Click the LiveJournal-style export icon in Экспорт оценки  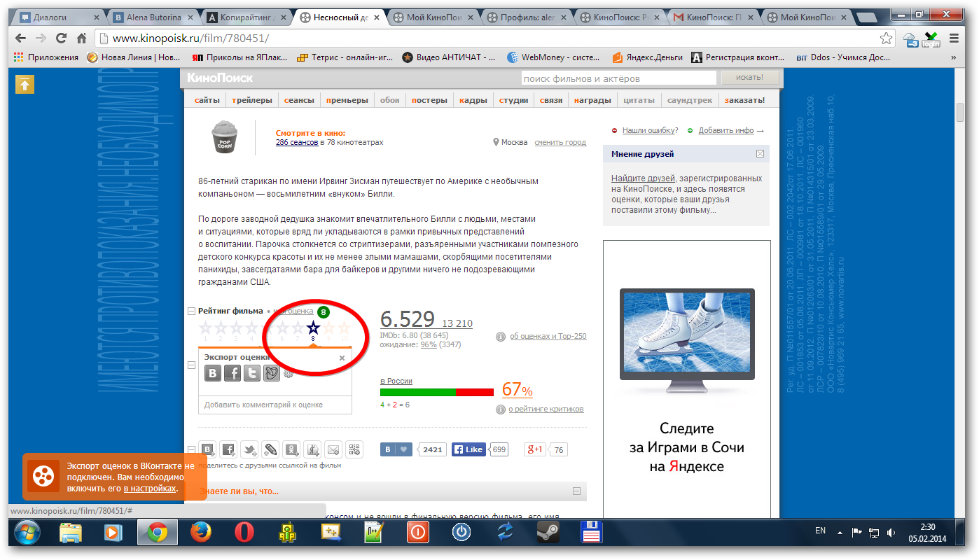272,374
